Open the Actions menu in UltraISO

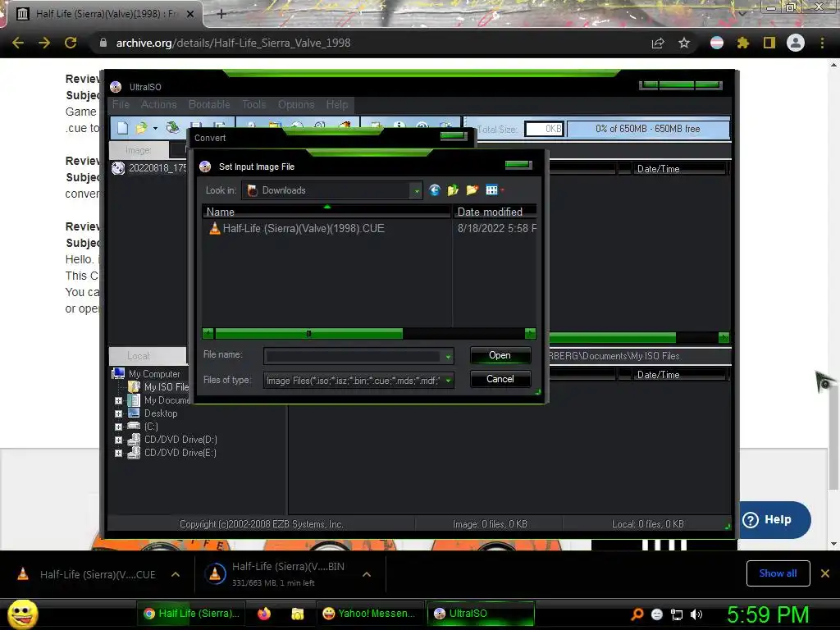pyautogui.click(x=158, y=104)
